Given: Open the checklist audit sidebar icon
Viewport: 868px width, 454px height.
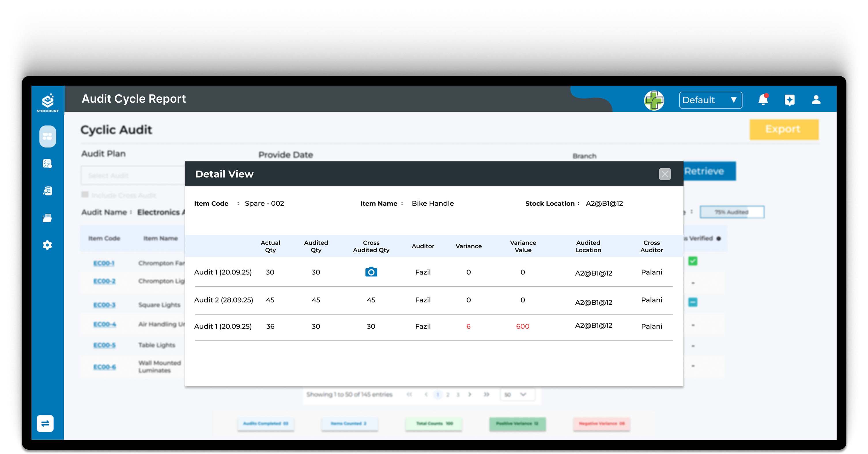Looking at the screenshot, I should pos(47,164).
